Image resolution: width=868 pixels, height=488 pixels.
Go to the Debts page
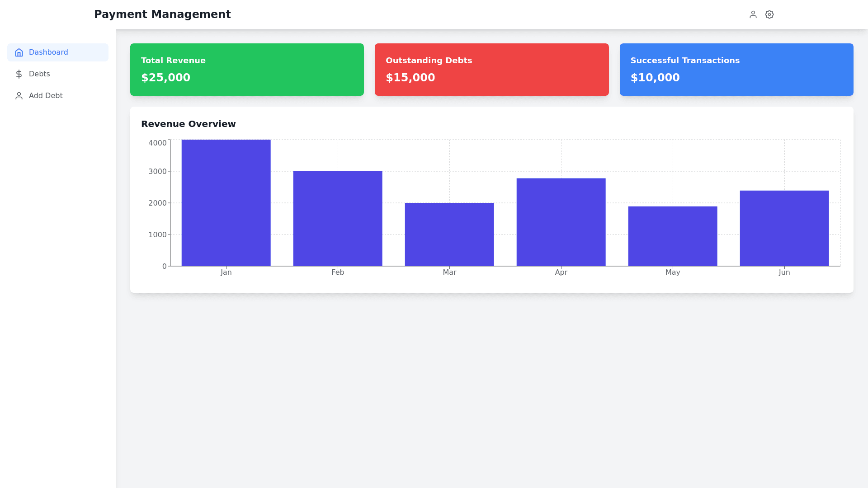(x=39, y=74)
